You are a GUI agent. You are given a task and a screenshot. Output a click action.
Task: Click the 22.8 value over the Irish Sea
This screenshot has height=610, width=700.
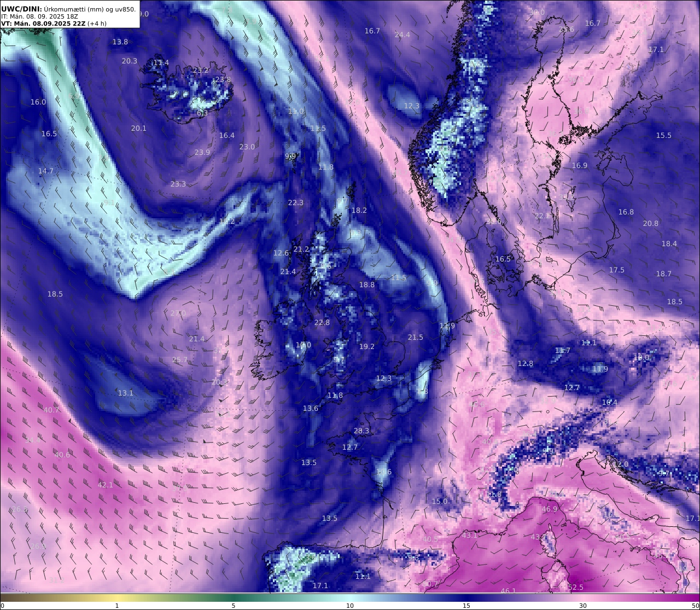point(322,323)
